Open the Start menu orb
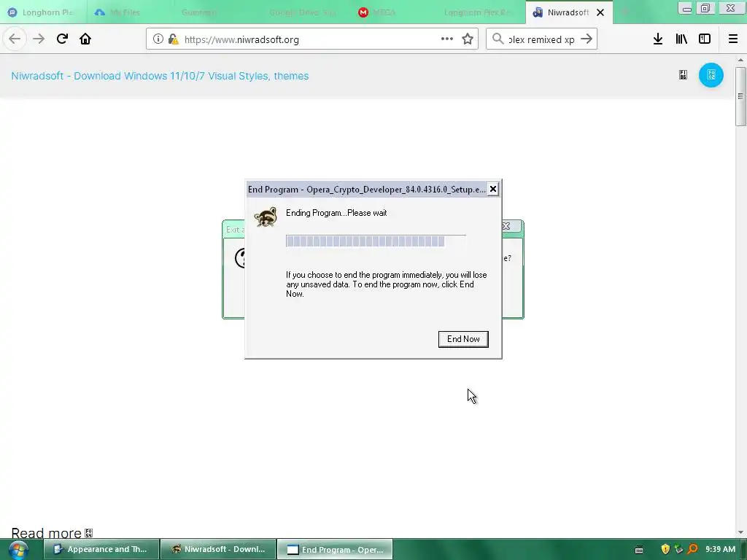Viewport: 747px width, 560px height. pos(18,550)
